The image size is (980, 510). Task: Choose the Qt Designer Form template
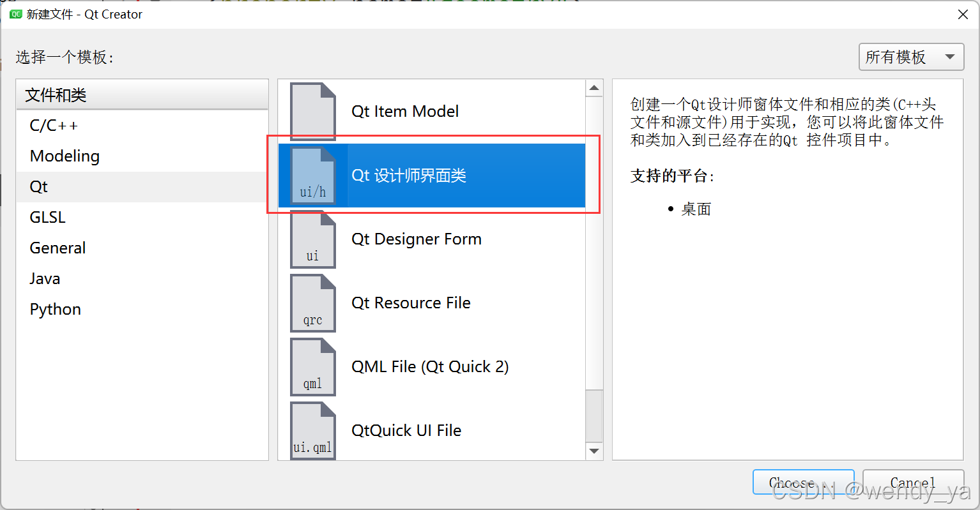[432, 239]
